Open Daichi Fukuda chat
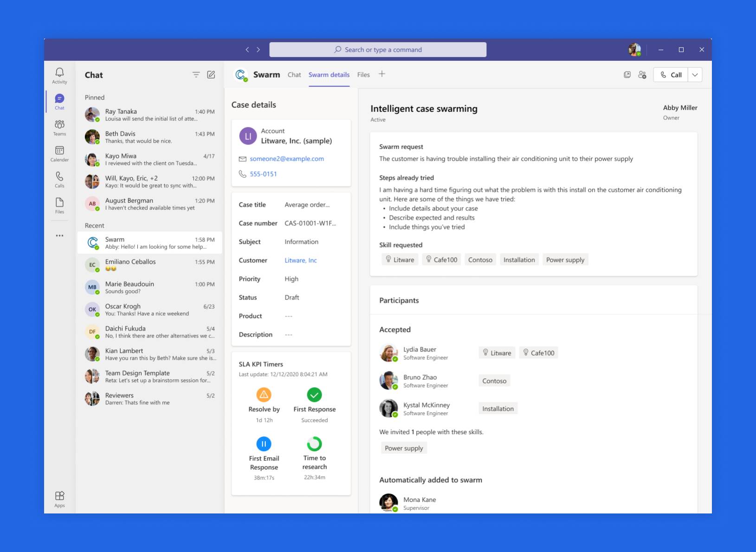This screenshot has height=552, width=756. [x=149, y=332]
